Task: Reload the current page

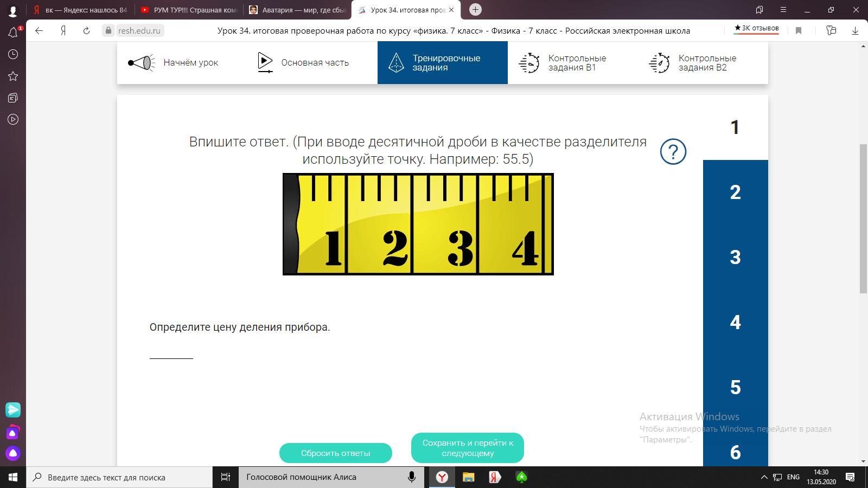Action: click(86, 31)
